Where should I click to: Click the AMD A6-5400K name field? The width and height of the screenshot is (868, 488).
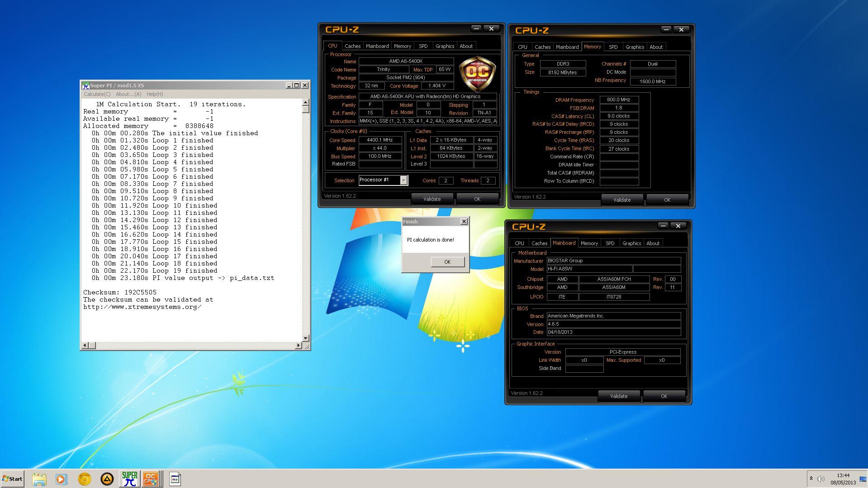[406, 61]
